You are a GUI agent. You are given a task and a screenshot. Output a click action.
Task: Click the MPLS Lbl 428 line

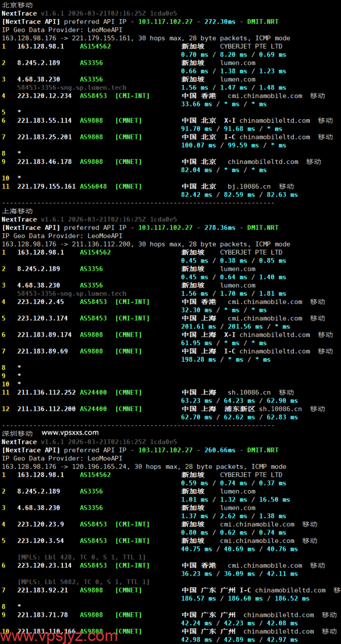(x=81, y=557)
